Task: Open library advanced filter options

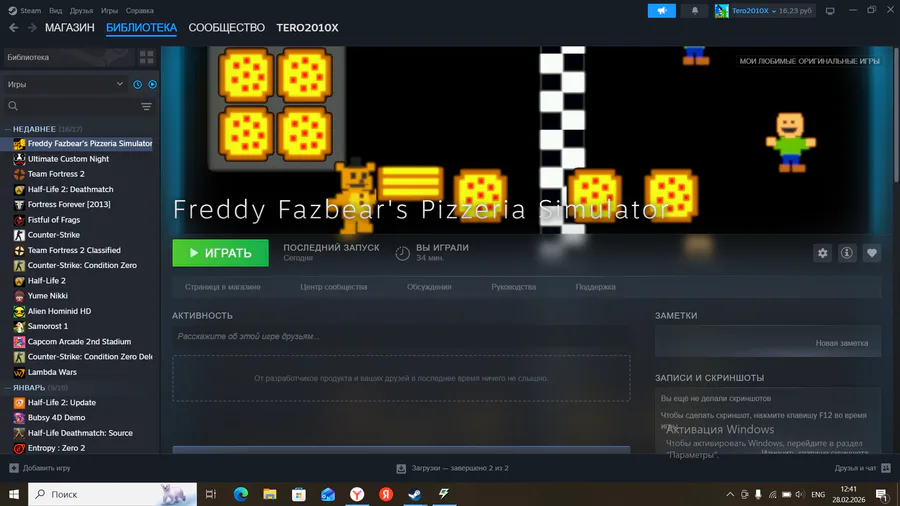Action: pos(146,107)
